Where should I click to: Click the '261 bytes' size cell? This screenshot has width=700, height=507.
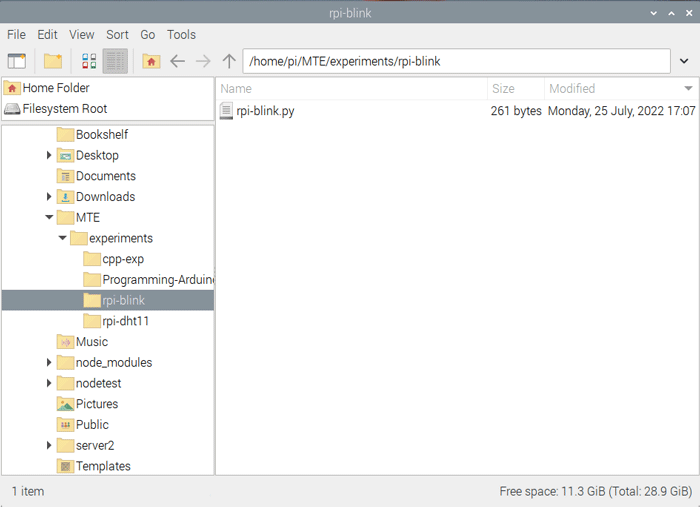pos(516,111)
